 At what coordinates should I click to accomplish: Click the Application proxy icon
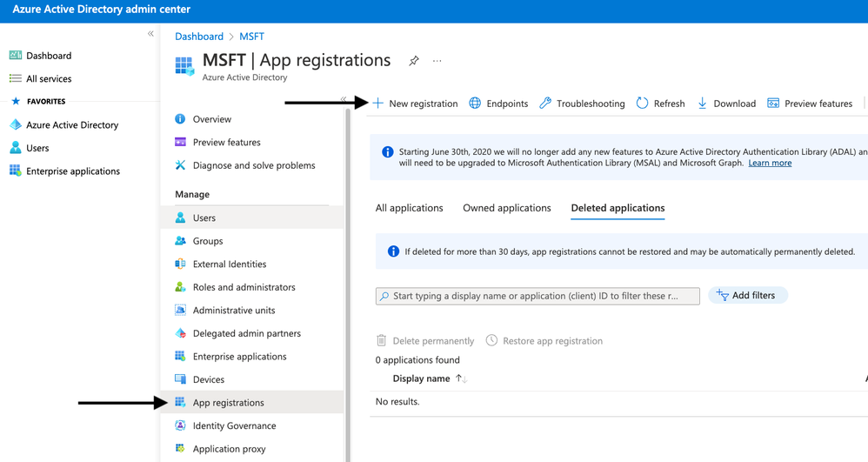coord(180,448)
